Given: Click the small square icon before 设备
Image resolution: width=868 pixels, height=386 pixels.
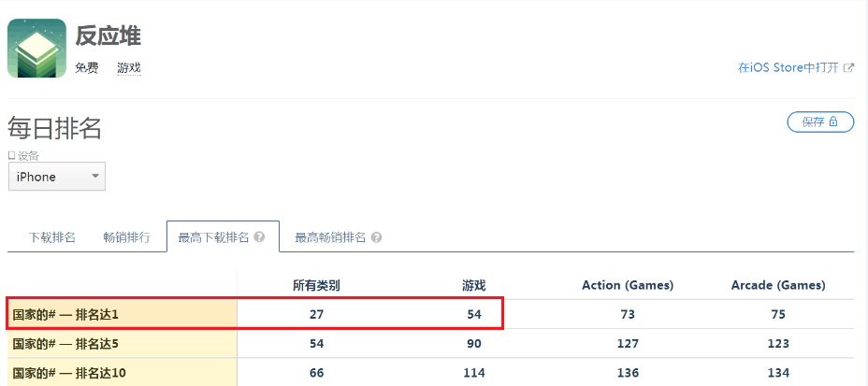Looking at the screenshot, I should tap(11, 155).
